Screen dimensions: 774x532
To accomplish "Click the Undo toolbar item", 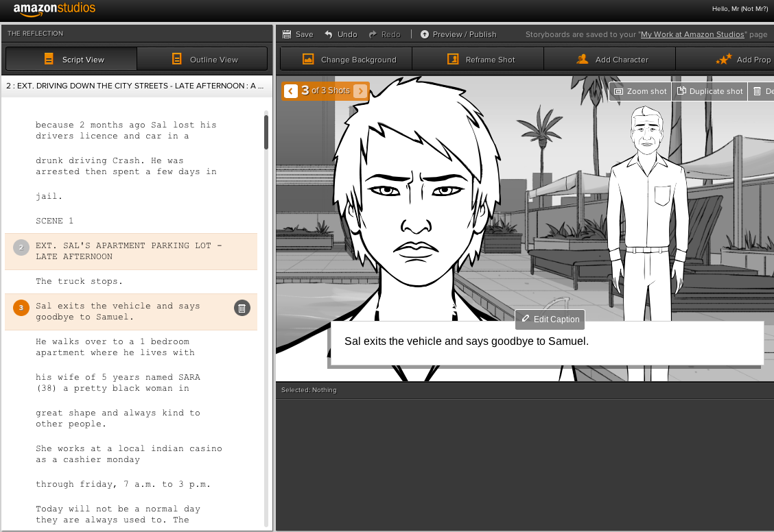I will 340,34.
